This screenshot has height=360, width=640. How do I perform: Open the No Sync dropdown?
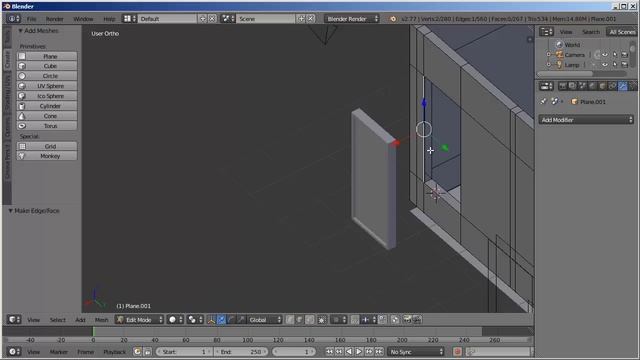coord(416,352)
